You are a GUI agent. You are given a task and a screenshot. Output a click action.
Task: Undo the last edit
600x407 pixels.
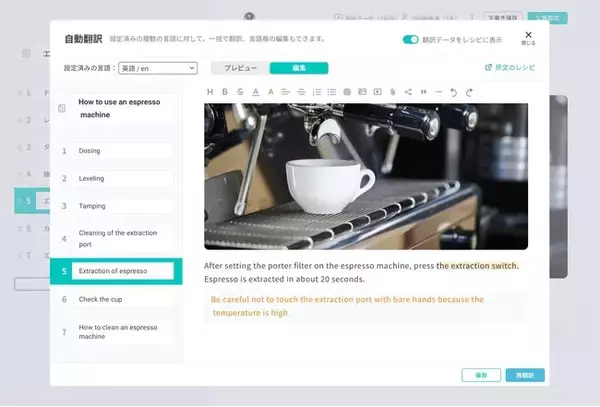[x=454, y=91]
